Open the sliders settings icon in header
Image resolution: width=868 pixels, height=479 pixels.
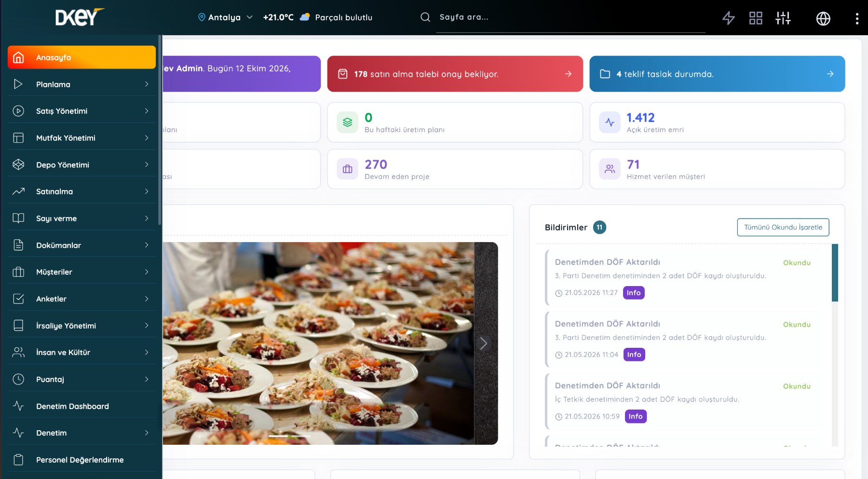click(783, 18)
